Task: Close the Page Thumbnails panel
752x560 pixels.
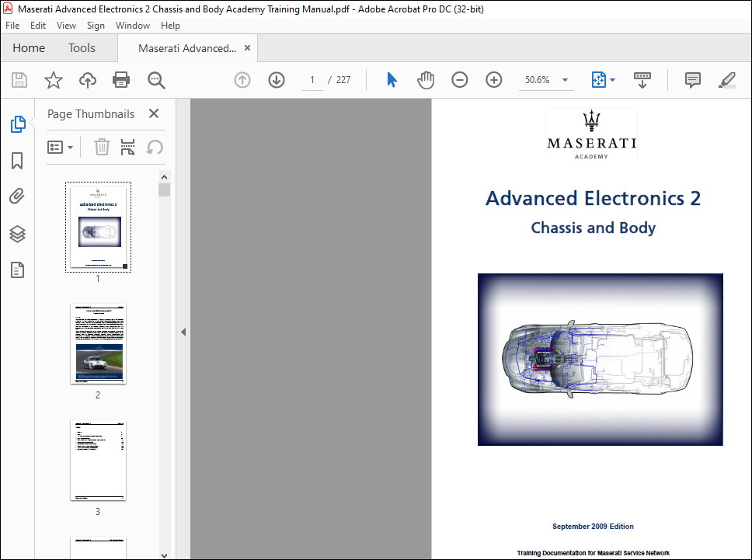Action: point(154,113)
